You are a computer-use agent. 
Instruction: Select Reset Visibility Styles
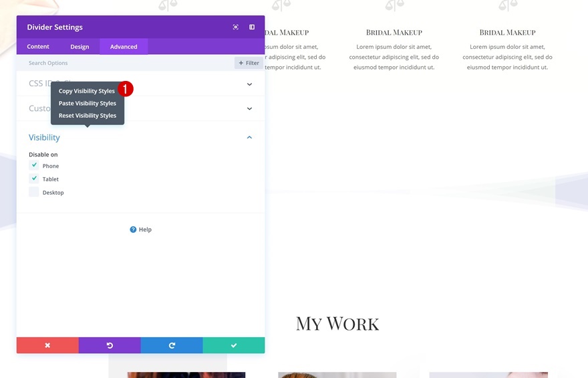tap(88, 116)
